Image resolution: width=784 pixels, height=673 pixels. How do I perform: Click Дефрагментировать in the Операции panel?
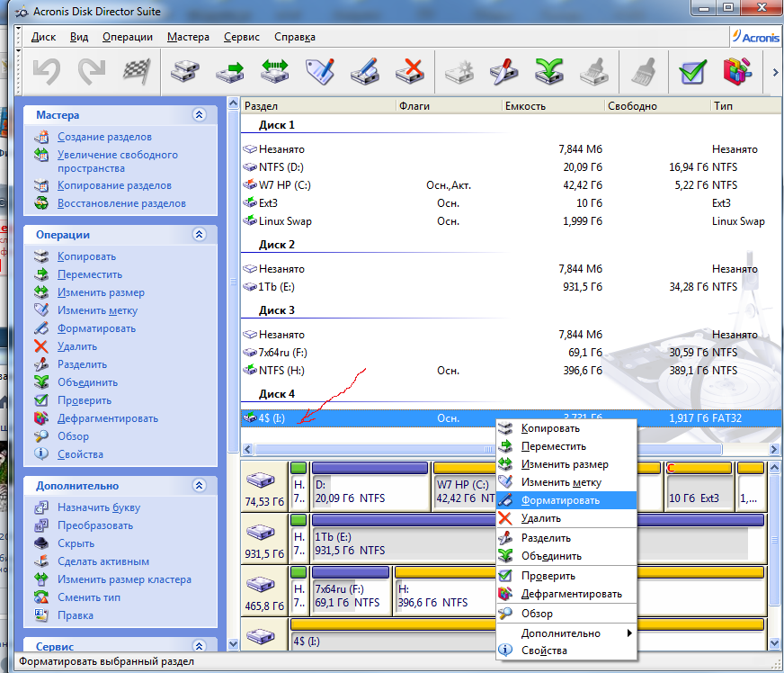[x=108, y=418]
